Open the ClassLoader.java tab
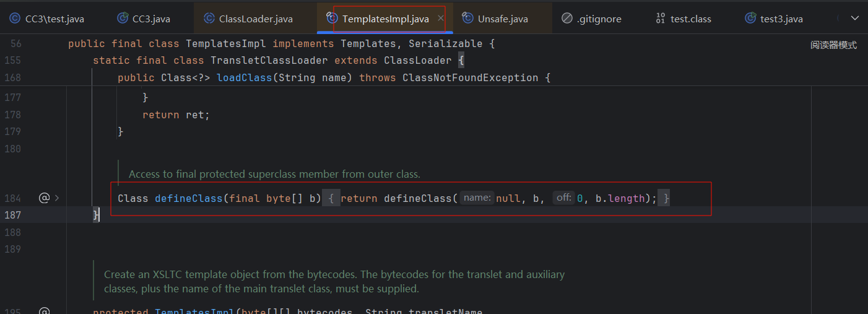This screenshot has height=314, width=868. click(x=255, y=19)
